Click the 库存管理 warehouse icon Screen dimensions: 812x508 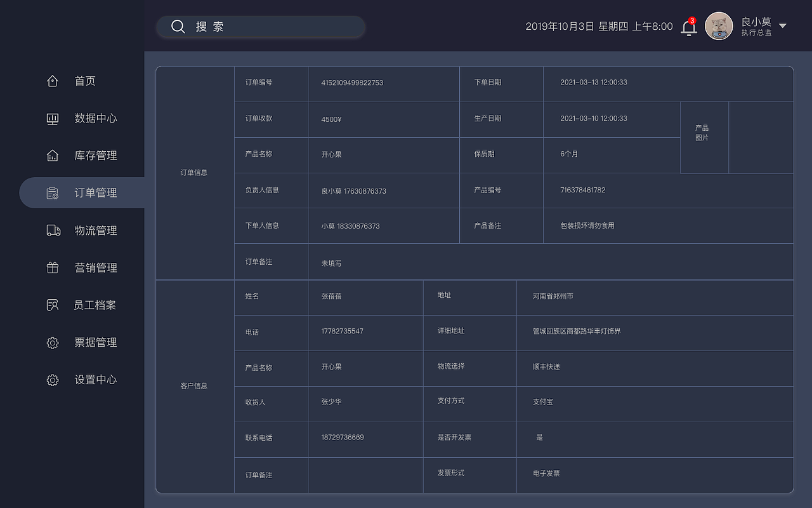tap(52, 156)
